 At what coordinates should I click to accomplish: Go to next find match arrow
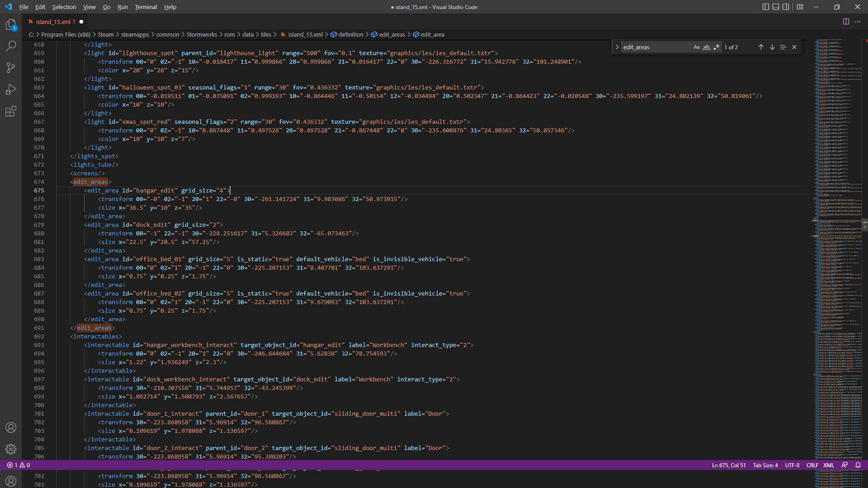pos(772,47)
